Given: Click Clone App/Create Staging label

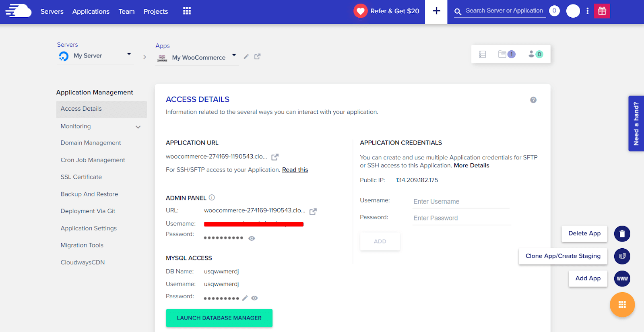Looking at the screenshot, I should tap(563, 256).
